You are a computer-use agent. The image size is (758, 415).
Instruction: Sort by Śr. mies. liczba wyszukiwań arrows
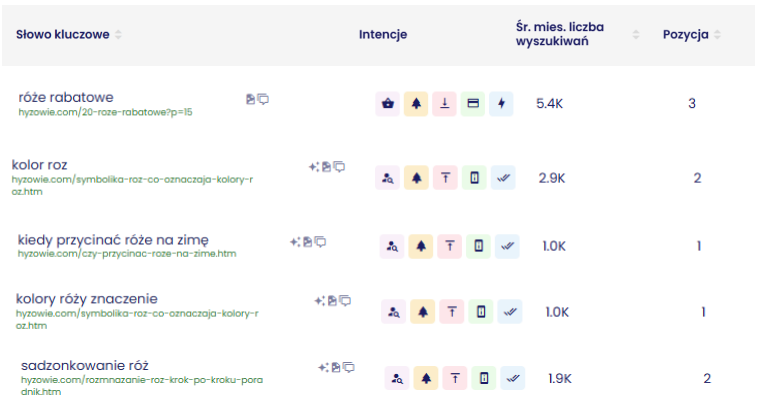click(636, 34)
